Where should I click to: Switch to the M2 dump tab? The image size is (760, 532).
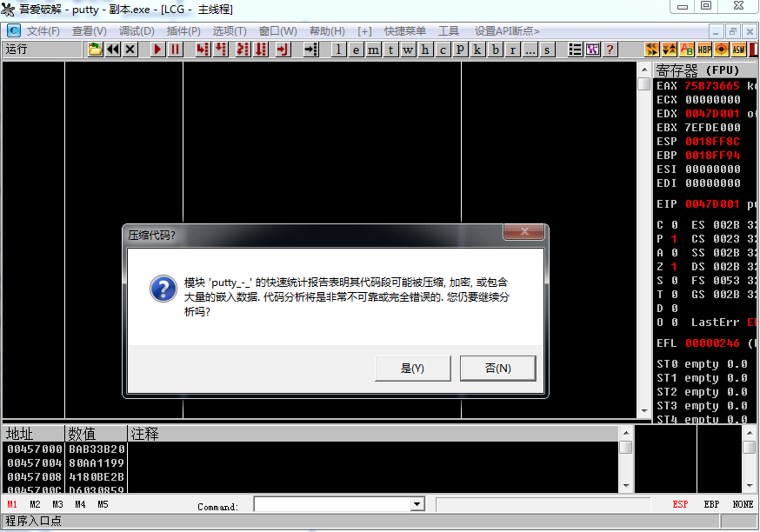pyautogui.click(x=35, y=504)
